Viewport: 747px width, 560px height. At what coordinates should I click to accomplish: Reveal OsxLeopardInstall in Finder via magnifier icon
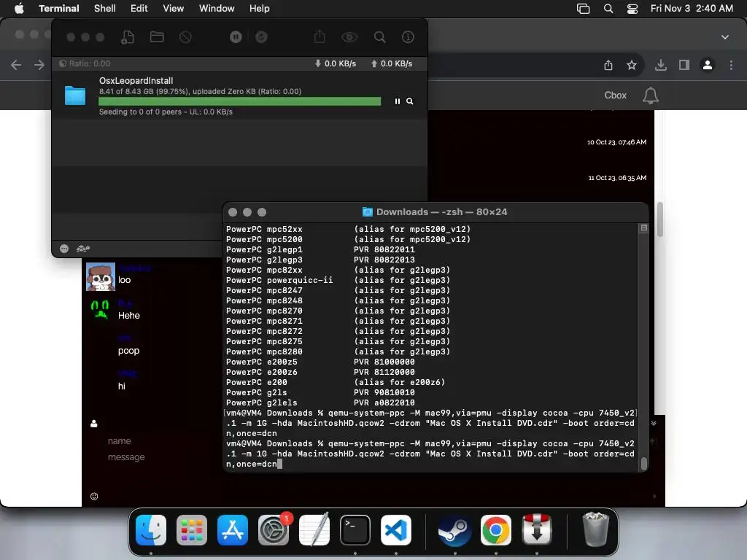(x=410, y=101)
